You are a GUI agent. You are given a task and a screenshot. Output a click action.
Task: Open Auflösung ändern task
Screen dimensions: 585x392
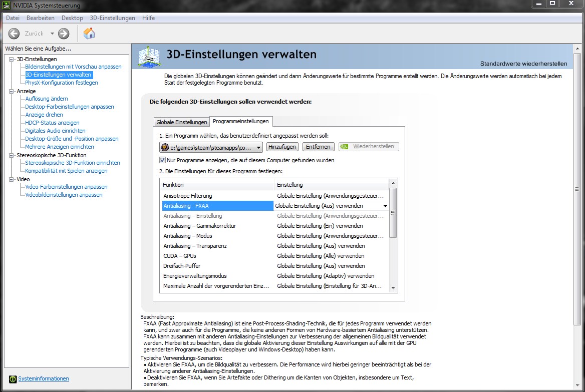point(47,99)
